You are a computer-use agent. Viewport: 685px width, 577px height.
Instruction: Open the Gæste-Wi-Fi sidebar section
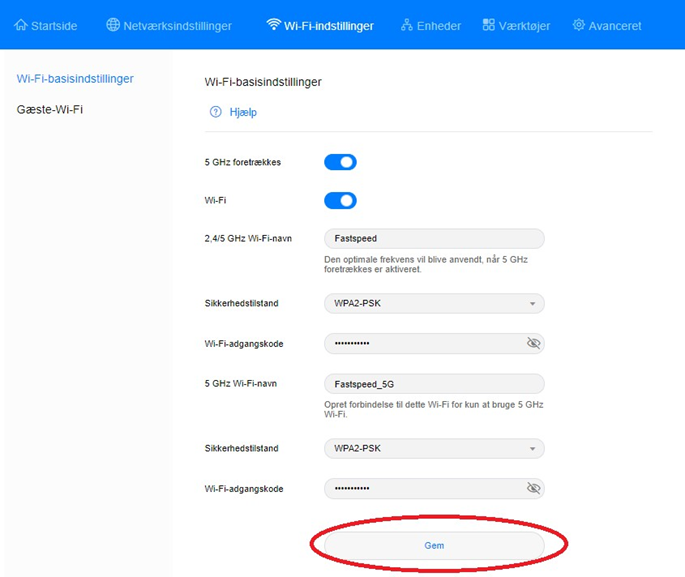[50, 109]
